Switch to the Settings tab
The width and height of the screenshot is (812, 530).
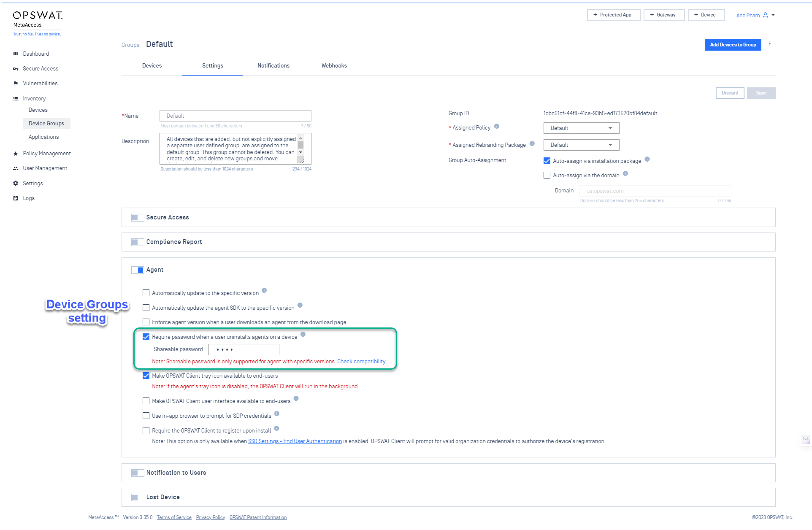click(213, 66)
